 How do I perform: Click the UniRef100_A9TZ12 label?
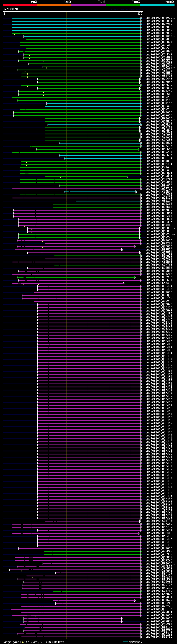[x=159, y=204]
